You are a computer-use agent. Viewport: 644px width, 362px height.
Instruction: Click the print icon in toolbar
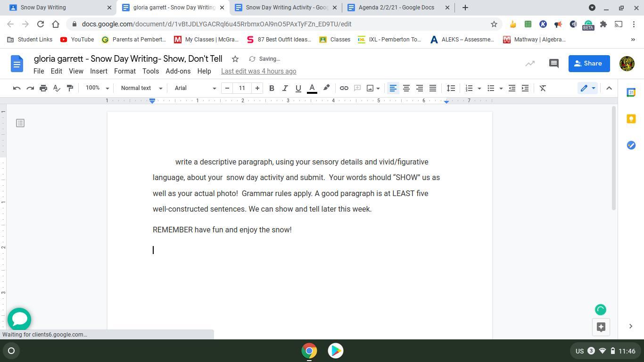[43, 88]
